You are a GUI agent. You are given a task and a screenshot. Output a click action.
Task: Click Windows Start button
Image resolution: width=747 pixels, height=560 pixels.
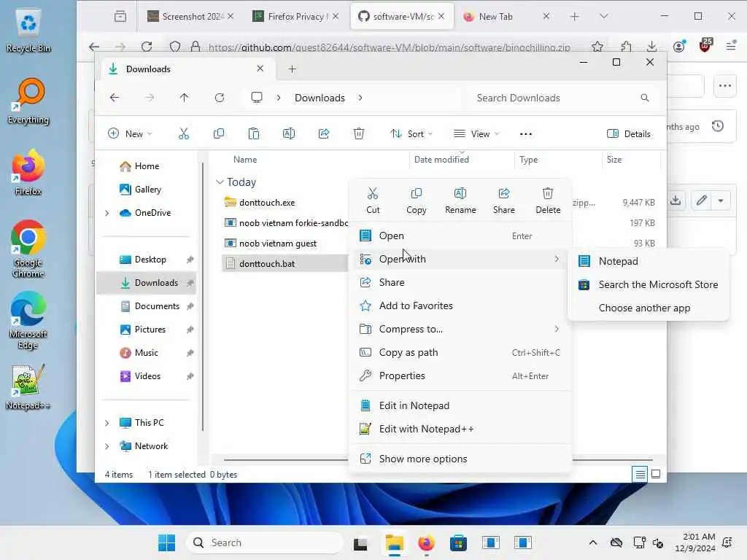tap(167, 542)
